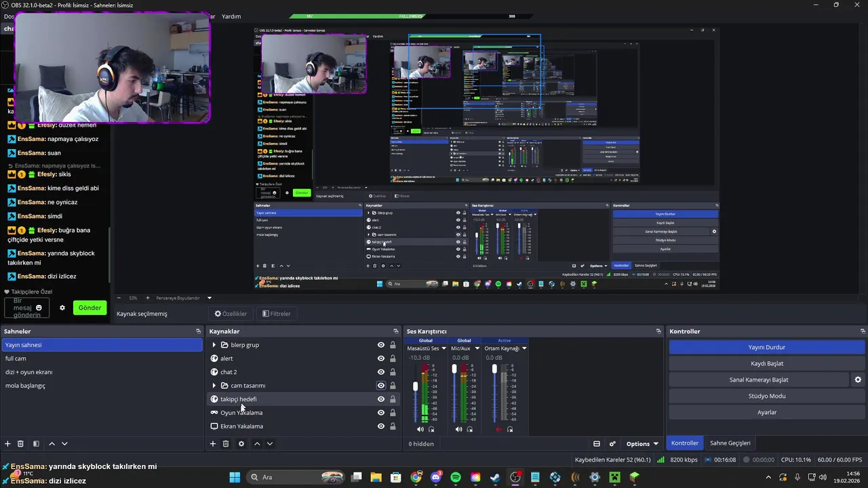Open chat settings gear next to Gönder
Screen dimensions: 868x488
tap(62, 308)
